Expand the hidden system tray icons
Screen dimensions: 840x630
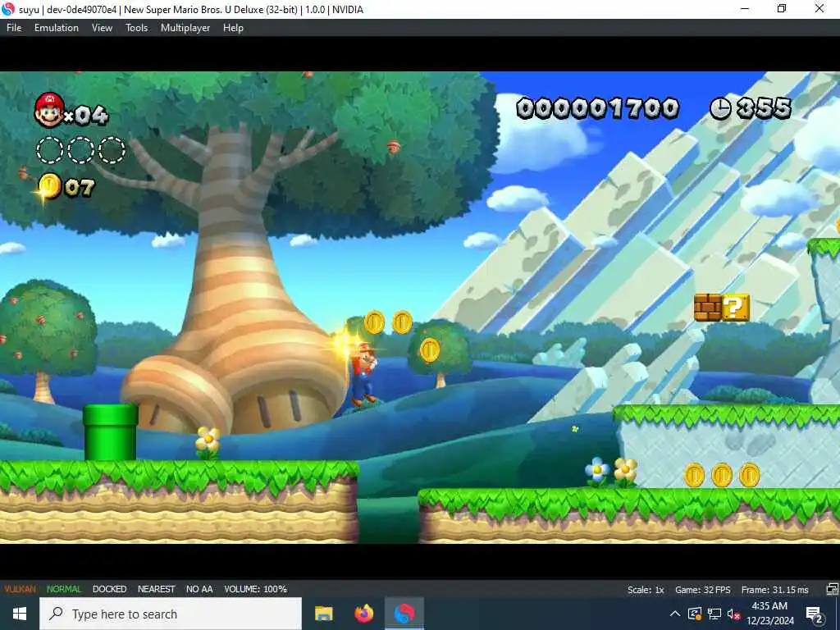coord(675,614)
